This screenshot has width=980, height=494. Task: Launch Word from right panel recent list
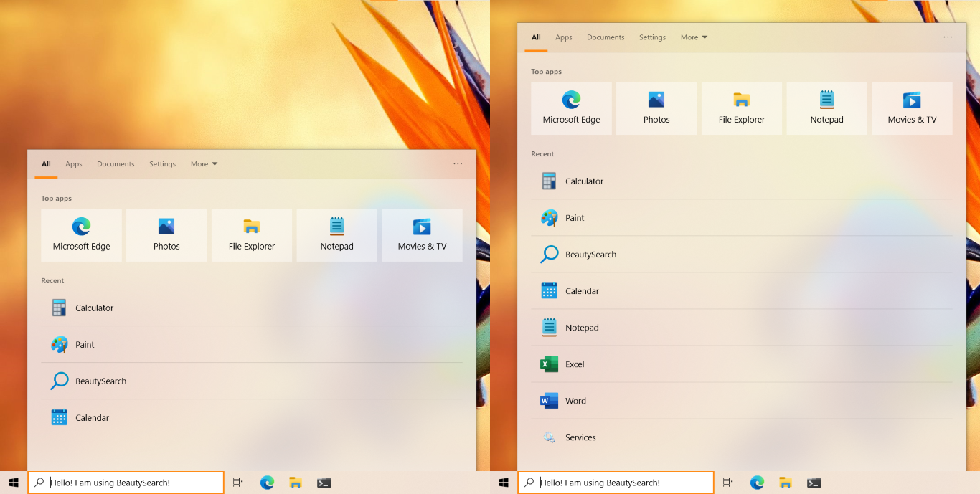pos(742,401)
